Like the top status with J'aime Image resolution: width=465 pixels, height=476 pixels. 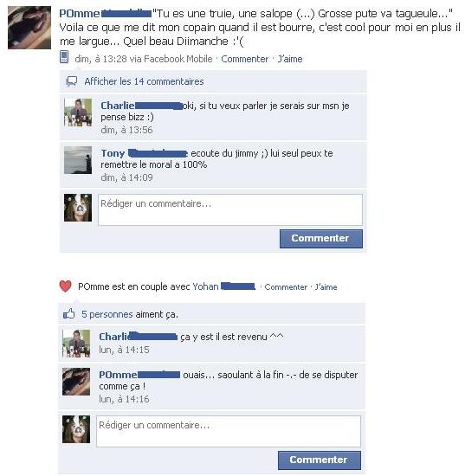coord(290,59)
